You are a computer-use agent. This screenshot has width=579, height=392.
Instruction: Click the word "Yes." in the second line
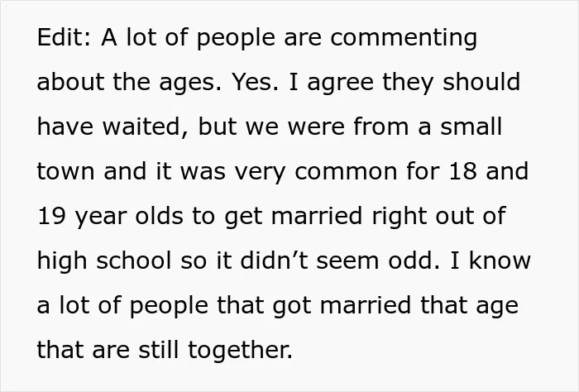coord(255,82)
